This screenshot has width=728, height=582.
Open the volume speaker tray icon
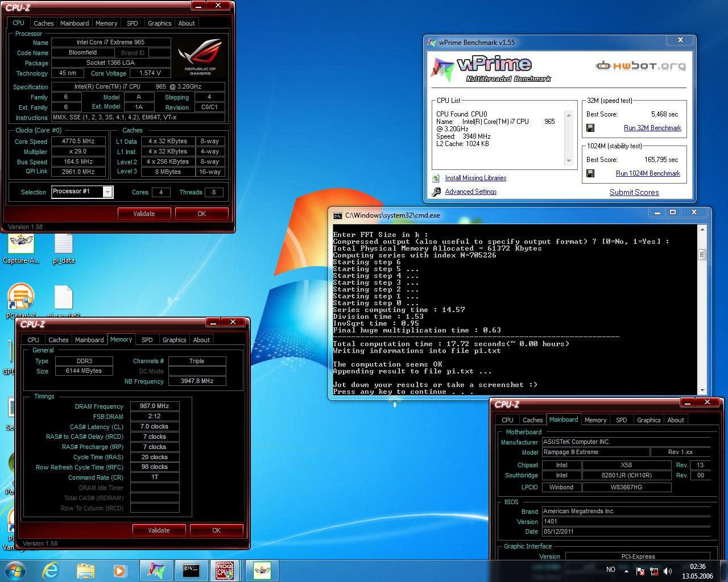pos(668,571)
